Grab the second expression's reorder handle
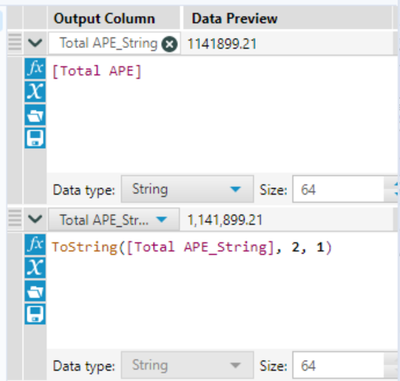The image size is (400, 381). (x=15, y=219)
